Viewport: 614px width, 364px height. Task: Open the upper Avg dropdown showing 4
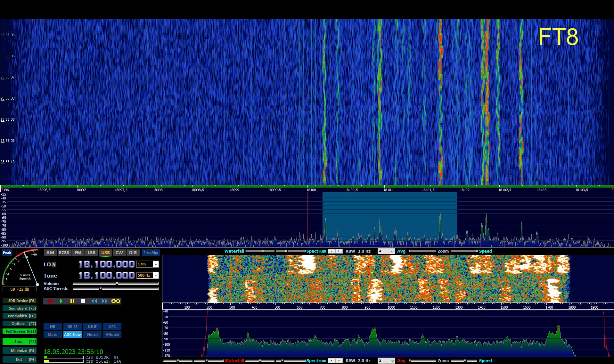click(392, 251)
